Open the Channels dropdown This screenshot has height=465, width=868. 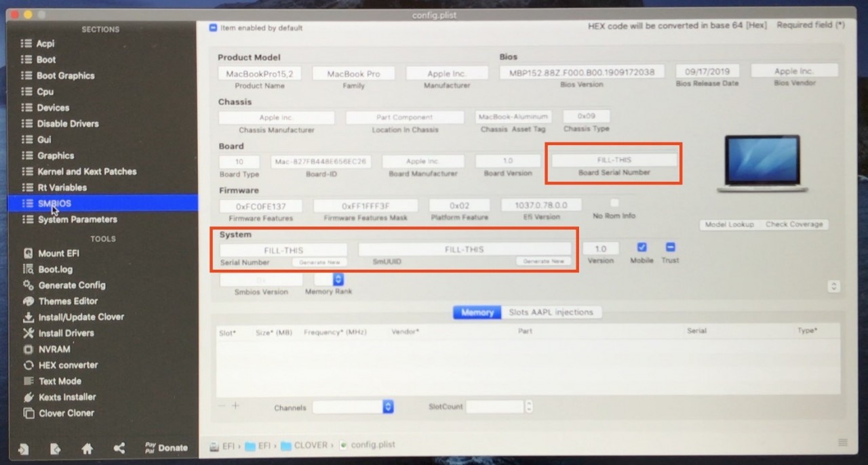[x=353, y=407]
